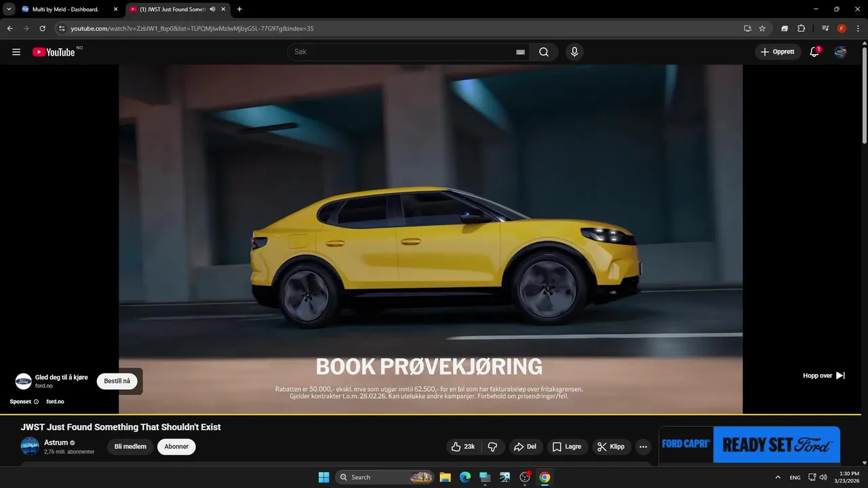Click the magnifier search button
Viewport: 868px width, 488px height.
click(x=544, y=52)
